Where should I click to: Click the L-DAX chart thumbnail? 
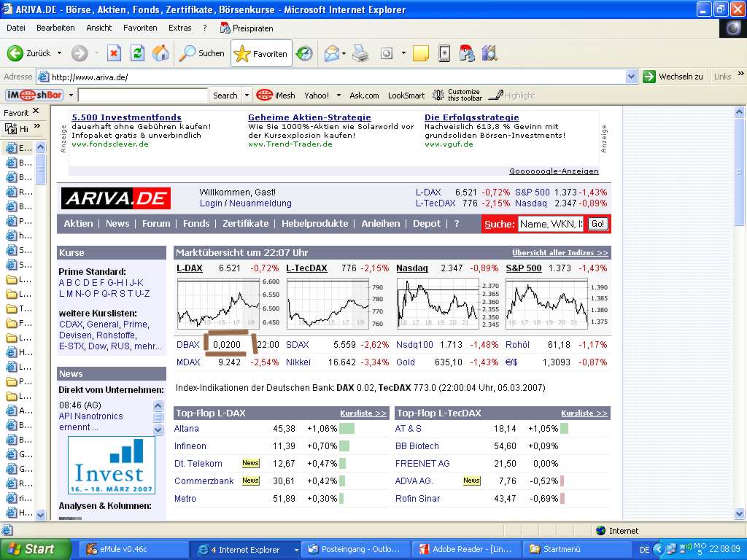click(x=218, y=303)
